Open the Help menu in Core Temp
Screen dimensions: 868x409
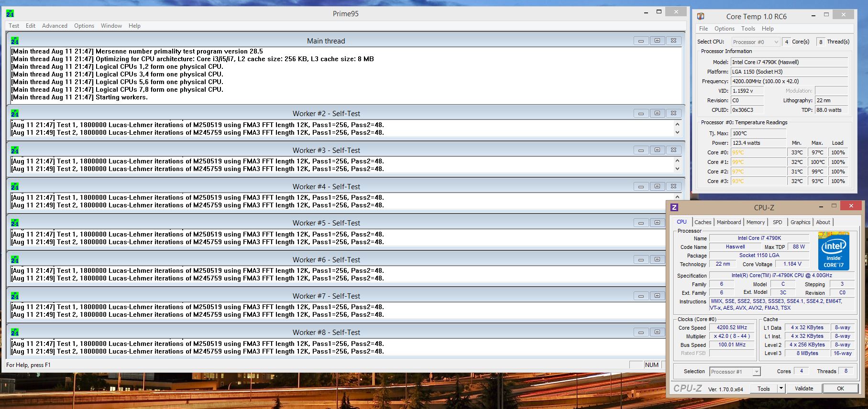(x=768, y=29)
